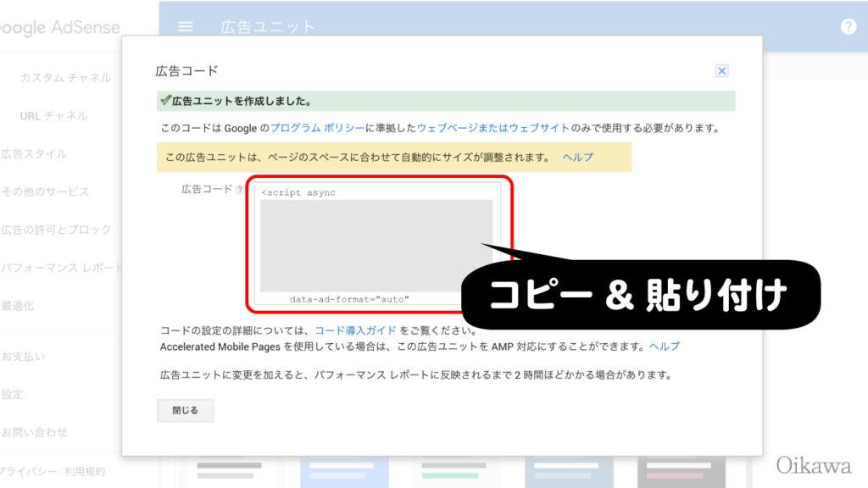The image size is (868, 488).
Task: Click the help icon in the top-right corner
Action: click(849, 26)
